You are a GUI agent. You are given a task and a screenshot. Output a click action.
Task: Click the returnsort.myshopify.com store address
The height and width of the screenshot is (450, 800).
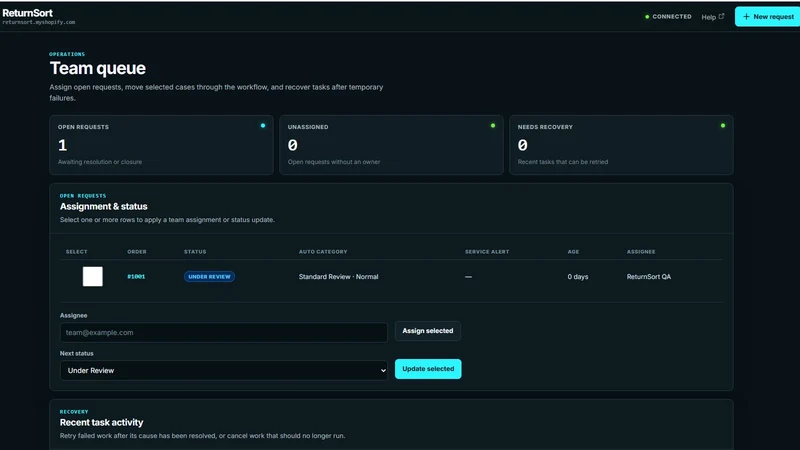39,22
